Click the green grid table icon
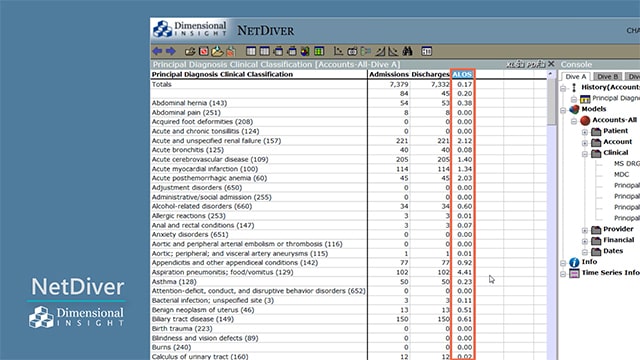The width and height of the screenshot is (640, 360). (319, 51)
